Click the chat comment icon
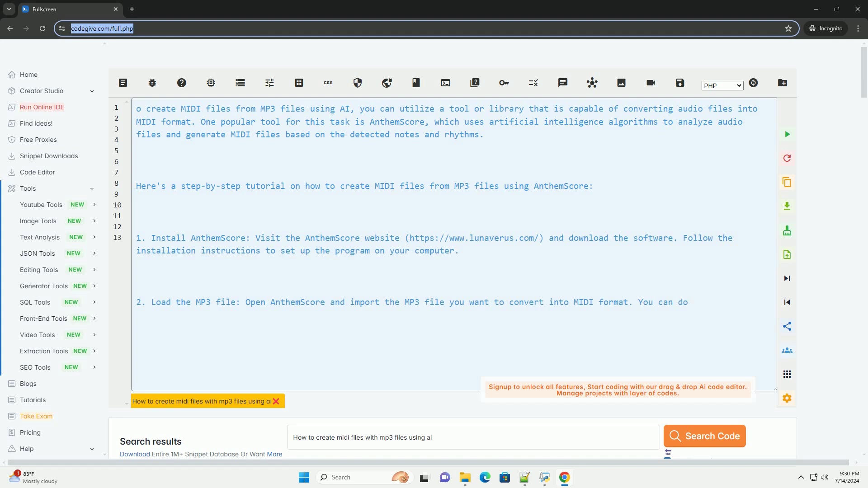868x488 pixels. (x=563, y=83)
